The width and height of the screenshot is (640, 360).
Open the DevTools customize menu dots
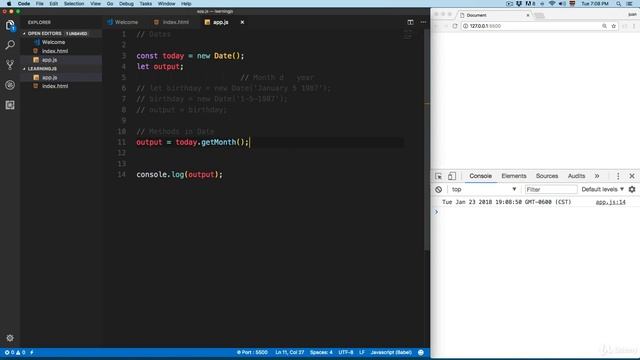click(x=618, y=176)
